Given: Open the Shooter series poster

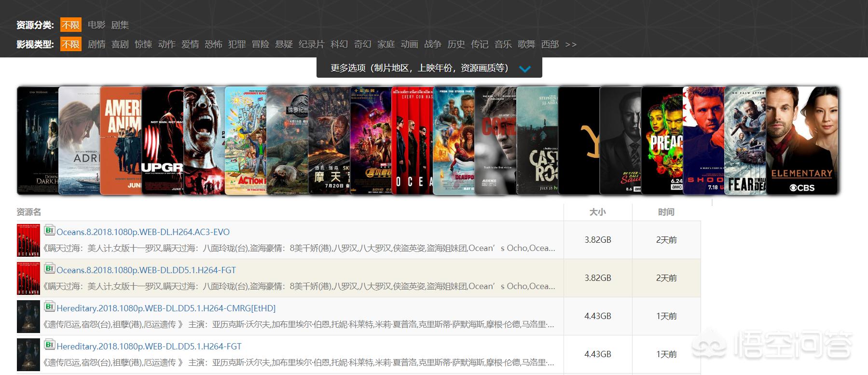Looking at the screenshot, I should (703, 140).
